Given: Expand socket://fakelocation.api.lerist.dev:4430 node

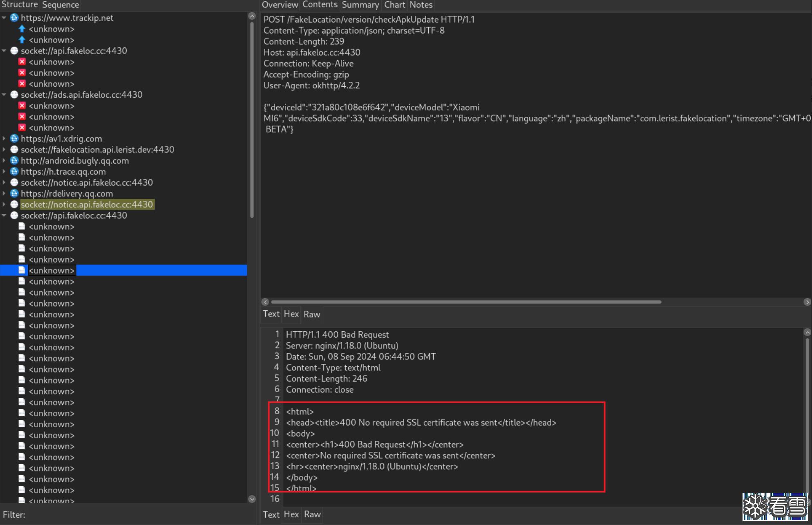Looking at the screenshot, I should pos(4,150).
